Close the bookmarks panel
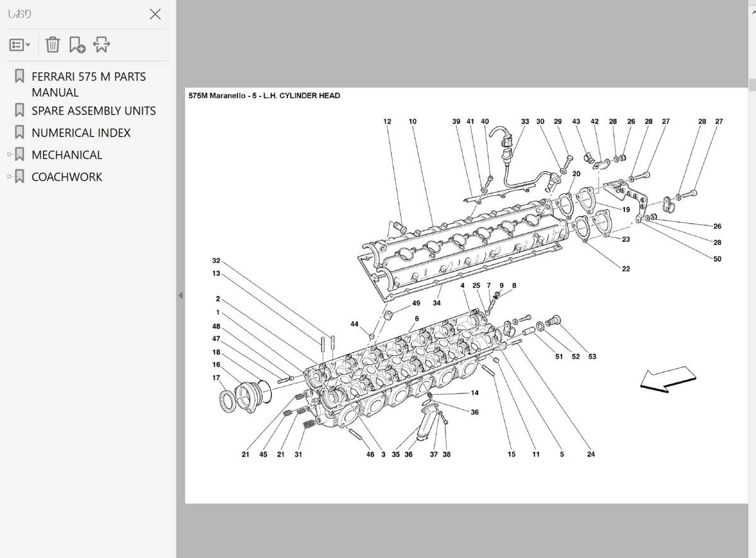The image size is (756, 558). tap(154, 14)
